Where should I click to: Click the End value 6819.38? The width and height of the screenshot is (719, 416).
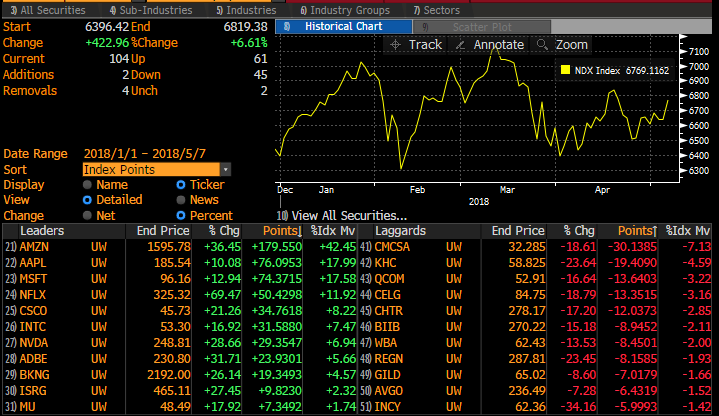[x=245, y=27]
